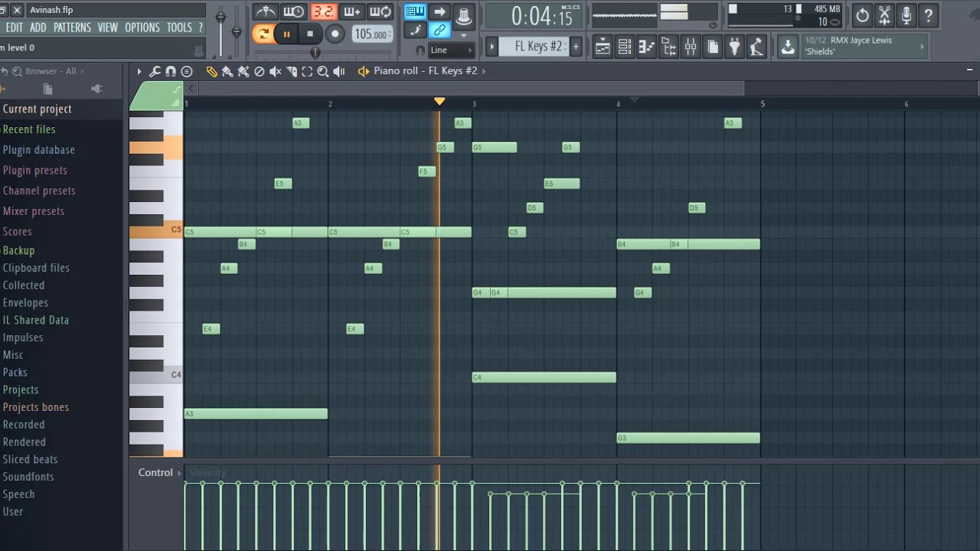Select the Delete tool in piano roll
The width and height of the screenshot is (980, 551).
click(x=259, y=71)
